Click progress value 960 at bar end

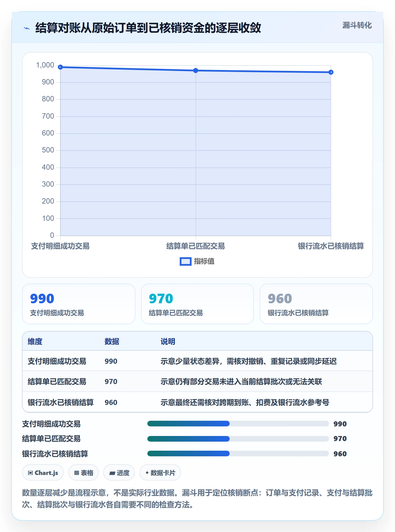(340, 454)
